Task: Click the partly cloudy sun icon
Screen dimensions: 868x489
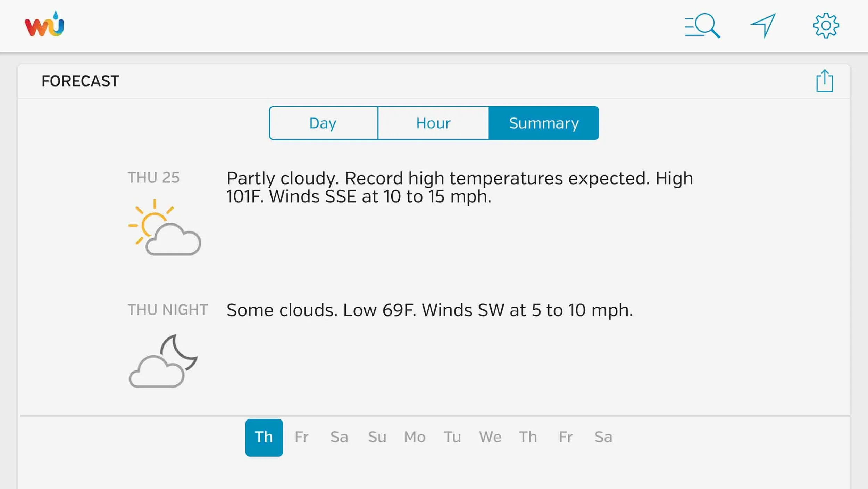Action: point(165,228)
